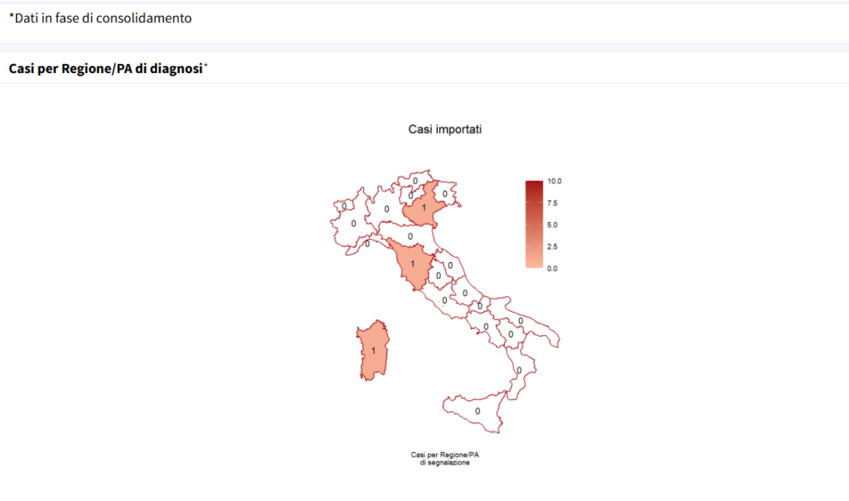The width and height of the screenshot is (849, 501).
Task: Click the 10.0 legend value
Action: [554, 181]
